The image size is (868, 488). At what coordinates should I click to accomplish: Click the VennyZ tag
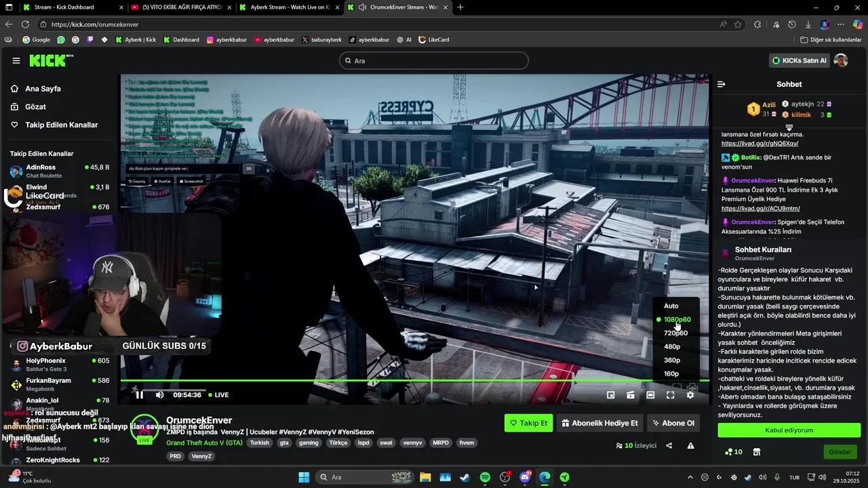click(201, 456)
